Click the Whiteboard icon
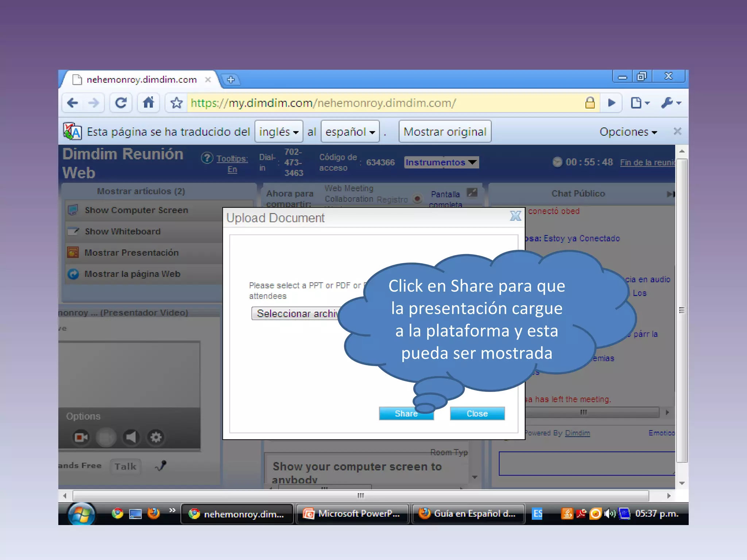 click(73, 231)
